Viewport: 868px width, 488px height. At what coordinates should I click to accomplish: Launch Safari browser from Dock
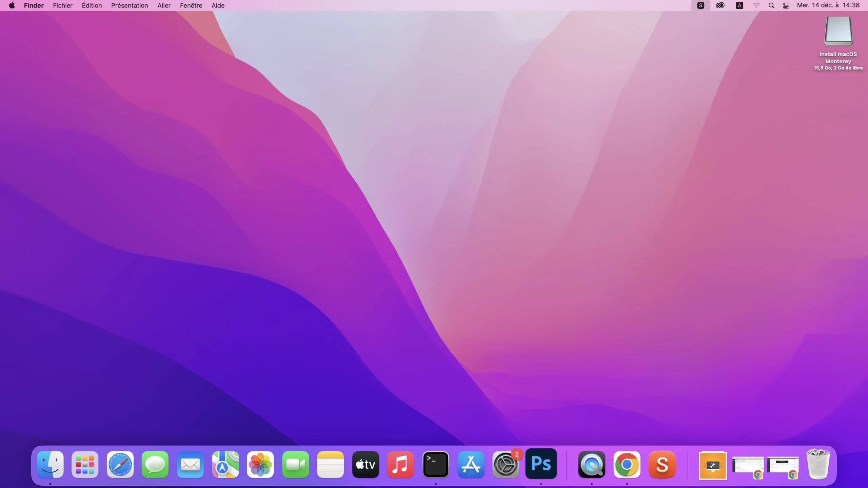click(x=120, y=465)
